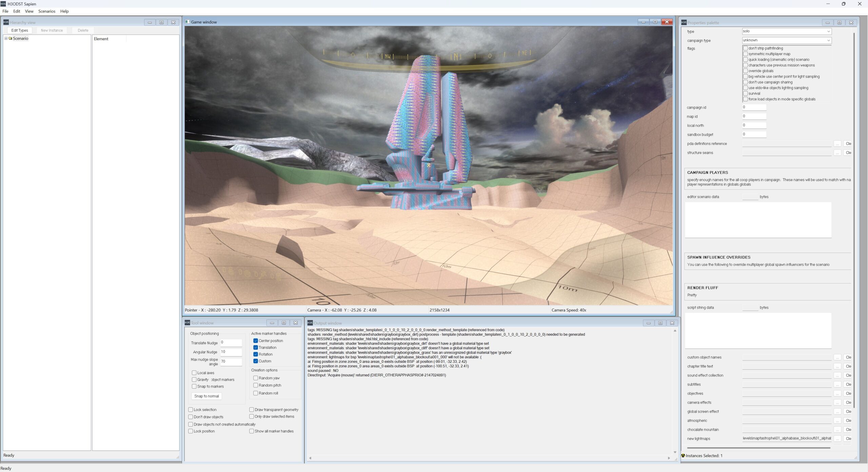Click the Edit Types button
This screenshot has width=868, height=472.
pos(20,31)
